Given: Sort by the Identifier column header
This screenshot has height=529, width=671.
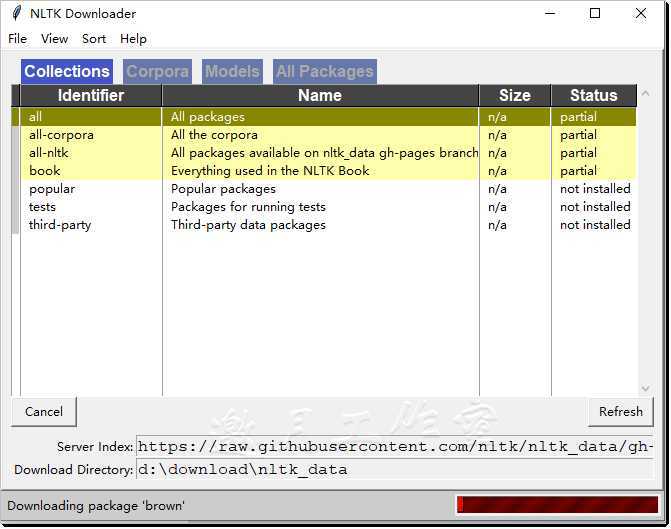Looking at the screenshot, I should tap(91, 95).
